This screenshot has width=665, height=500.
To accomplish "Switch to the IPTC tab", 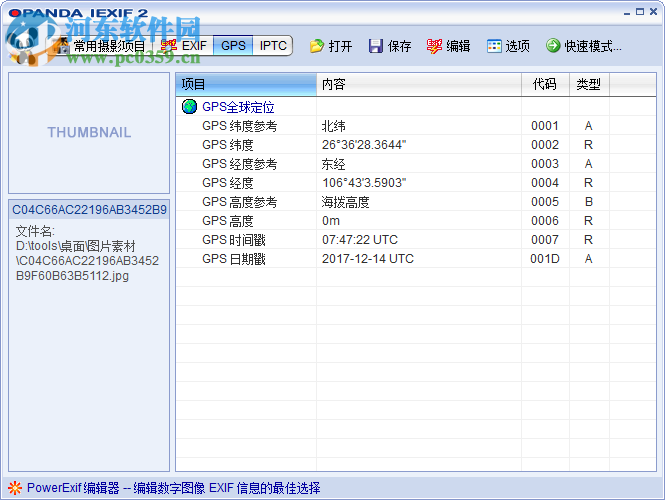I will [273, 46].
